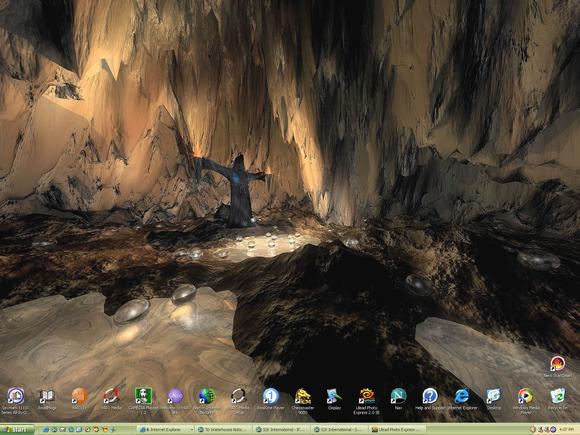The height and width of the screenshot is (435, 580).
Task: Open the open-book desktop shortcut
Action: click(x=48, y=396)
